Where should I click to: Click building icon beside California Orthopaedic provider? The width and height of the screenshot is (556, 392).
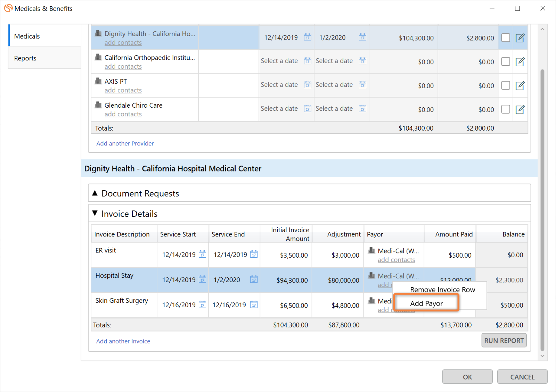pos(98,57)
